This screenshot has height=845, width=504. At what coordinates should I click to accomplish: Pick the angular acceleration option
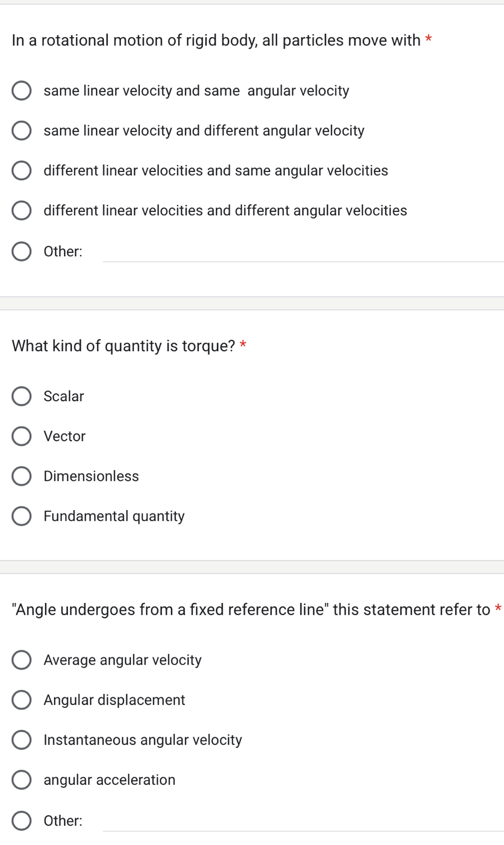(21, 780)
